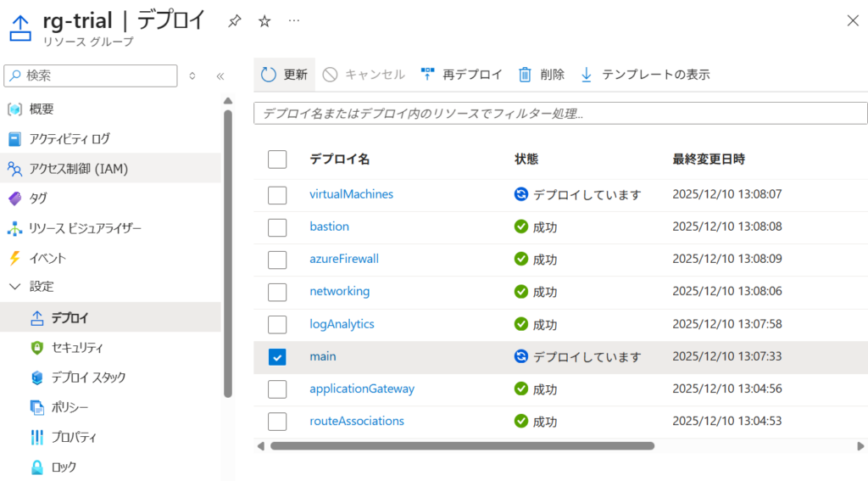Click the 更新 refresh icon in toolbar
Screen dimensions: 868x481
pos(269,75)
